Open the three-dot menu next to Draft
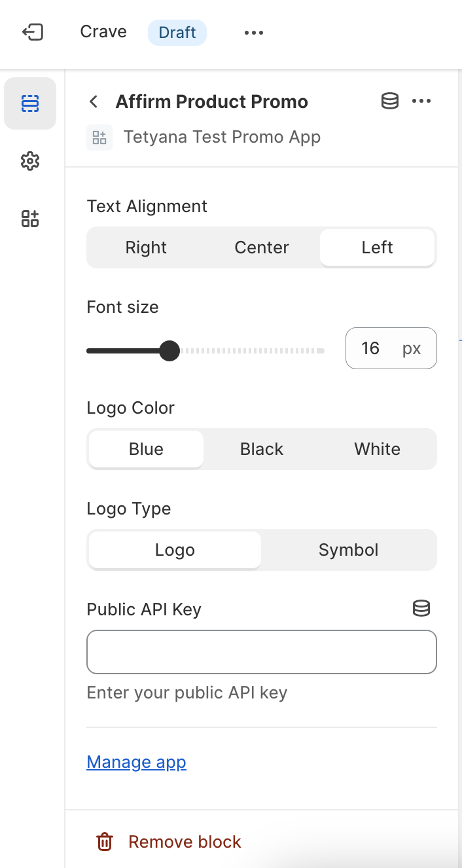 click(x=253, y=31)
